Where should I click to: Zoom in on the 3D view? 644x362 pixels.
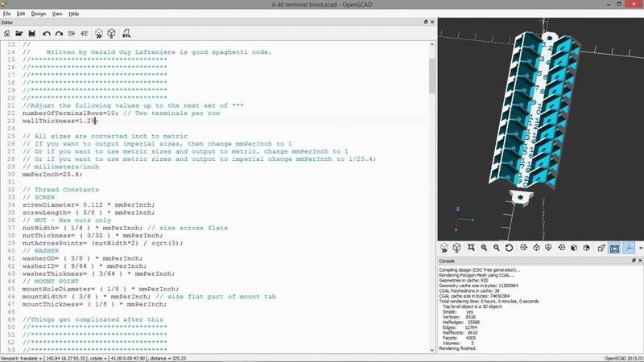484,248
